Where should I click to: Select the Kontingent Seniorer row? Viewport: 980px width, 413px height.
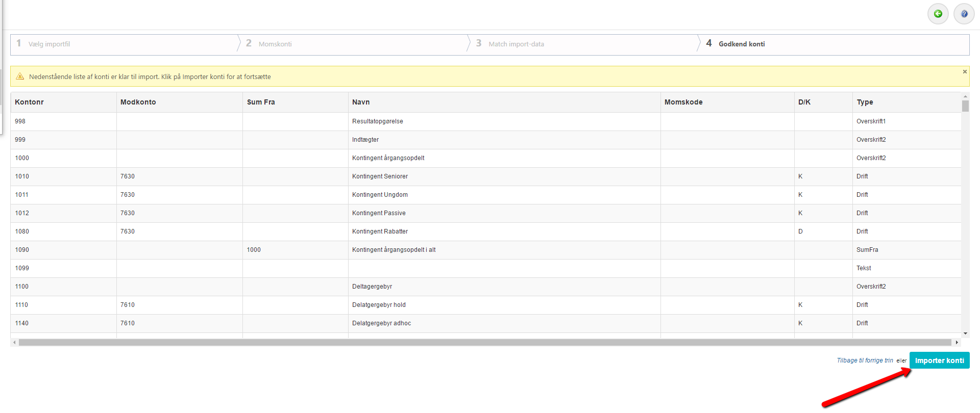click(380, 176)
